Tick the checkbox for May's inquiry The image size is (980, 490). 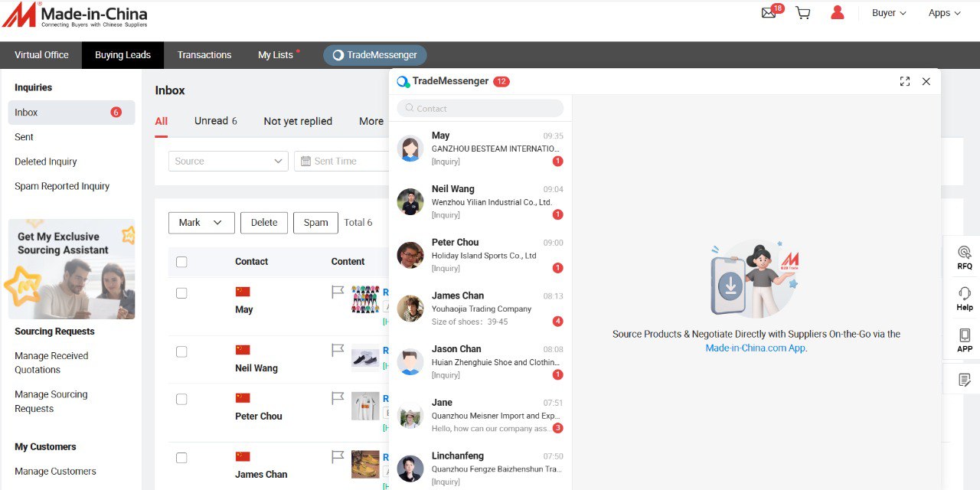click(181, 293)
